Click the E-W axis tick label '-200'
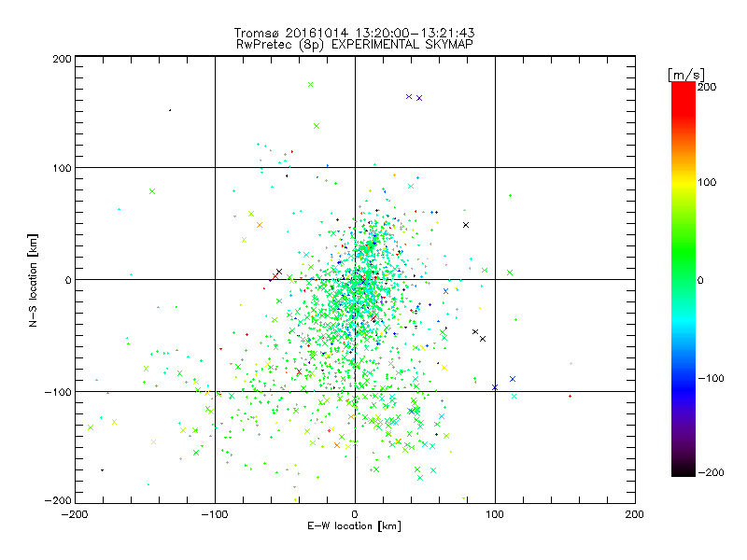Screen dimensions: 747x560 pyautogui.click(x=75, y=515)
